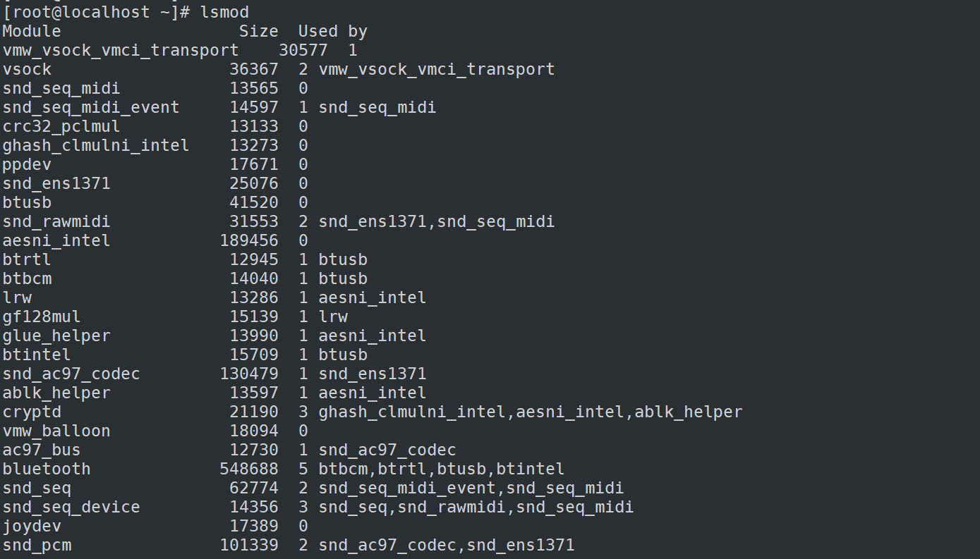Click bluetooth size value 548688
This screenshot has height=559, width=980.
coord(249,469)
